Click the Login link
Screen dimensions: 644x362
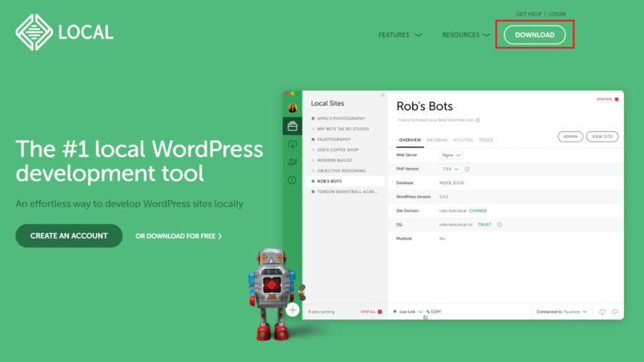[557, 14]
